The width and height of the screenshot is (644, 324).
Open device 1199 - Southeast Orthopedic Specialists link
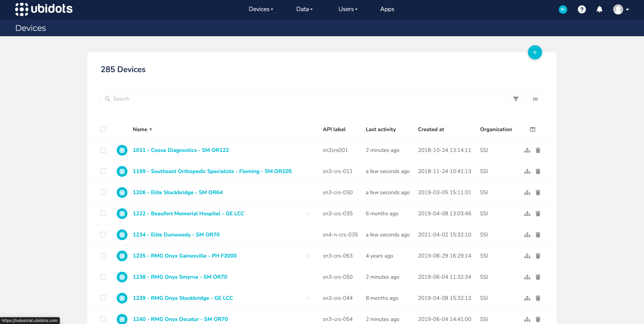click(x=212, y=171)
